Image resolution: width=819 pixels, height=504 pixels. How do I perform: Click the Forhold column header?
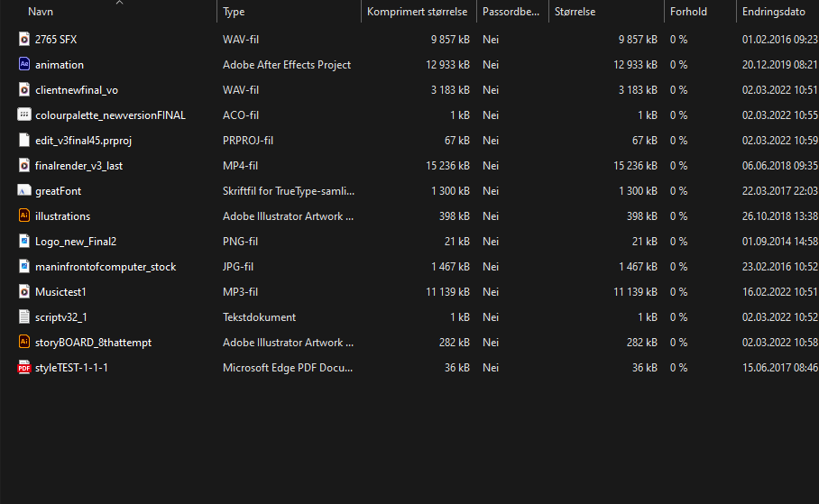point(688,12)
